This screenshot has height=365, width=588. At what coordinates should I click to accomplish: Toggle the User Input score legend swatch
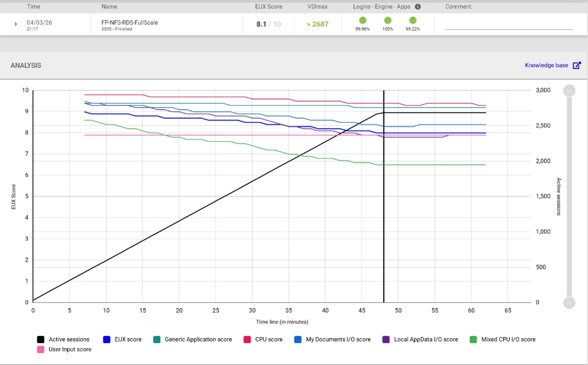tap(41, 349)
